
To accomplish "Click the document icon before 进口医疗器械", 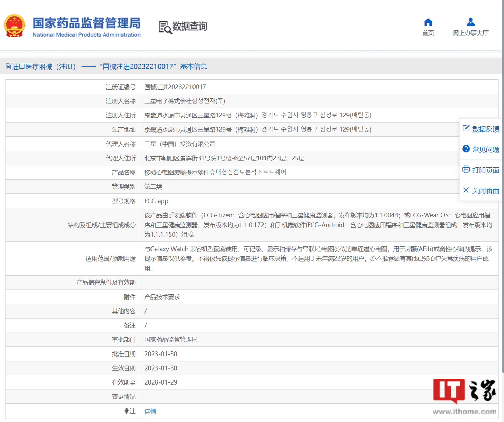I will click(x=8, y=66).
